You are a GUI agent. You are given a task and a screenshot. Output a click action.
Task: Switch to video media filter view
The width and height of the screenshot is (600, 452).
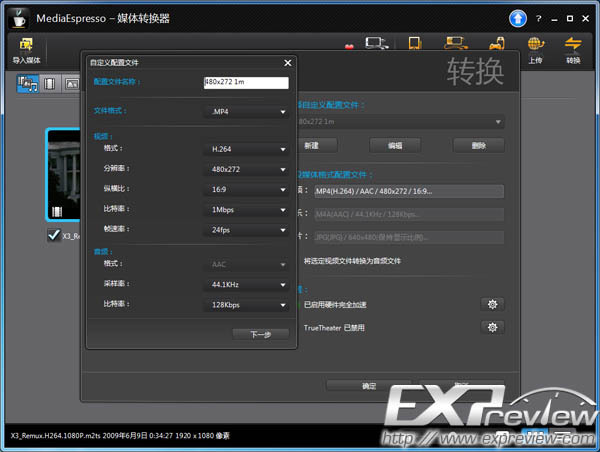[49, 84]
